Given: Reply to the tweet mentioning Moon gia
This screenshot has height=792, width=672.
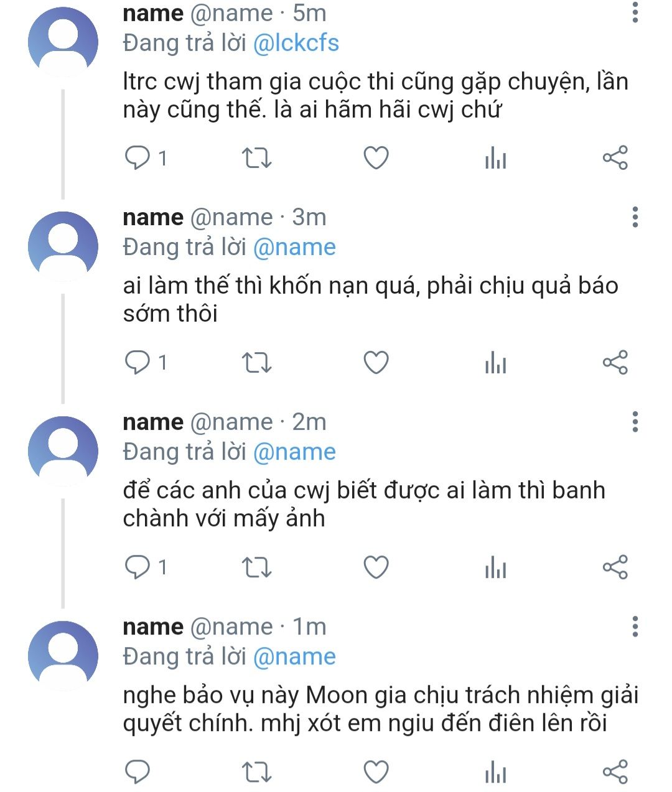Looking at the screenshot, I should point(138,771).
